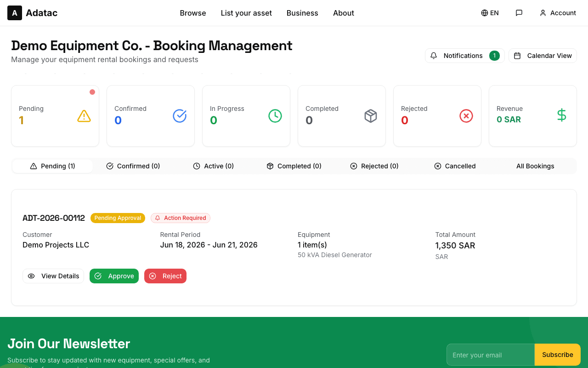Viewport: 588px width, 368px height.
Task: Click the Revenue dollar sign icon
Action: click(x=562, y=115)
